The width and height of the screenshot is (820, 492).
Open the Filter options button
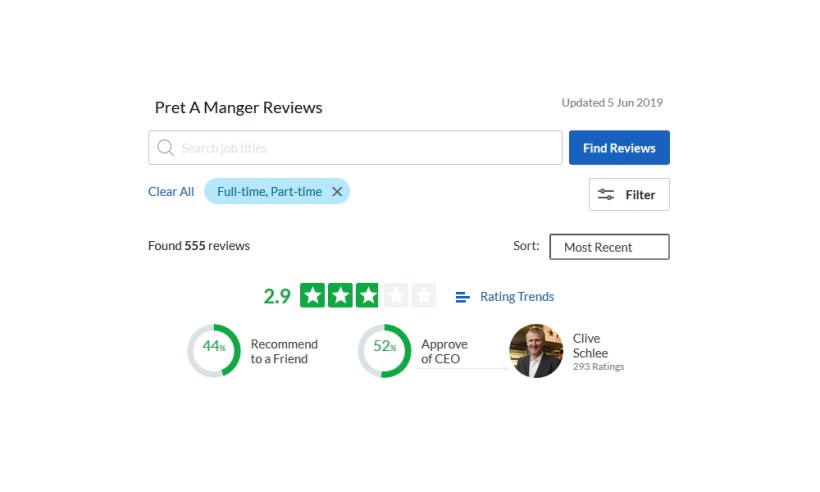(x=629, y=195)
